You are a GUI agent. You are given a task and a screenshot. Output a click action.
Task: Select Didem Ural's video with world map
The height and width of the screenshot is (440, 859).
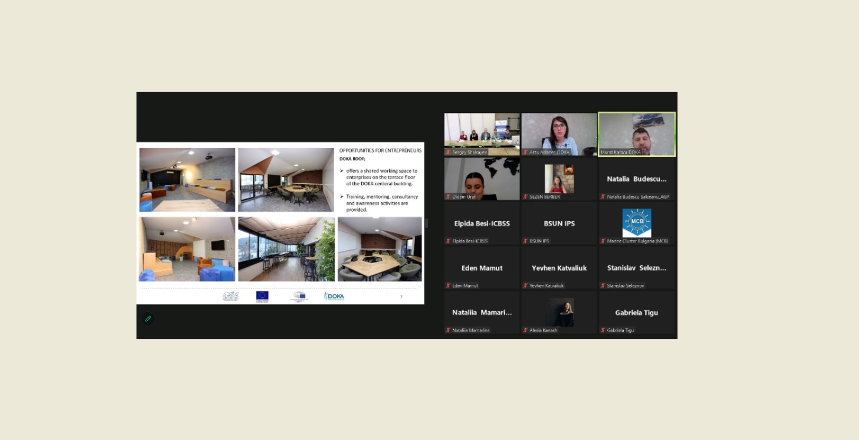click(x=482, y=179)
